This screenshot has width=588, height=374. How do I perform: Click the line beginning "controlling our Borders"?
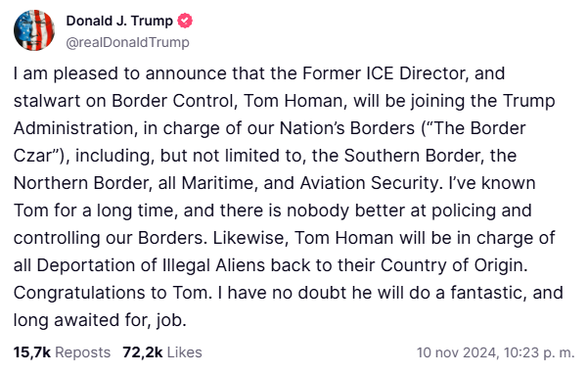(x=285, y=238)
